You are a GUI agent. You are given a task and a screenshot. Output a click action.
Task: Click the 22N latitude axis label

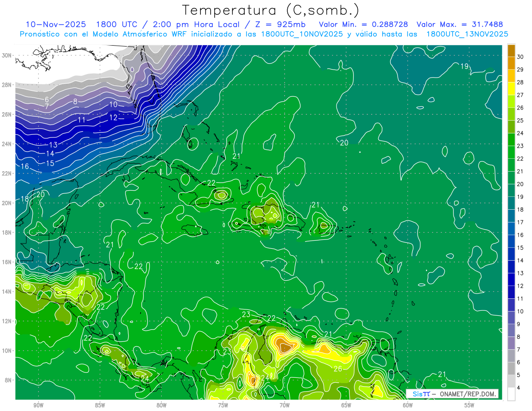coord(7,173)
